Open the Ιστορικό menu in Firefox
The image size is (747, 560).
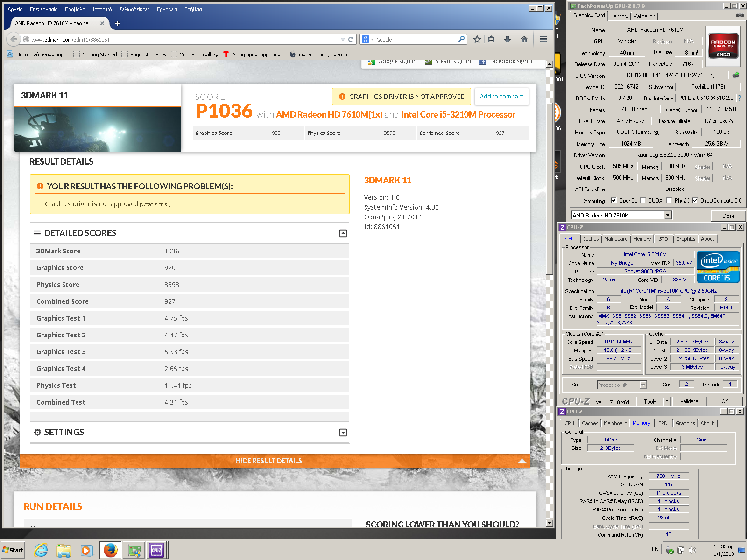click(102, 9)
